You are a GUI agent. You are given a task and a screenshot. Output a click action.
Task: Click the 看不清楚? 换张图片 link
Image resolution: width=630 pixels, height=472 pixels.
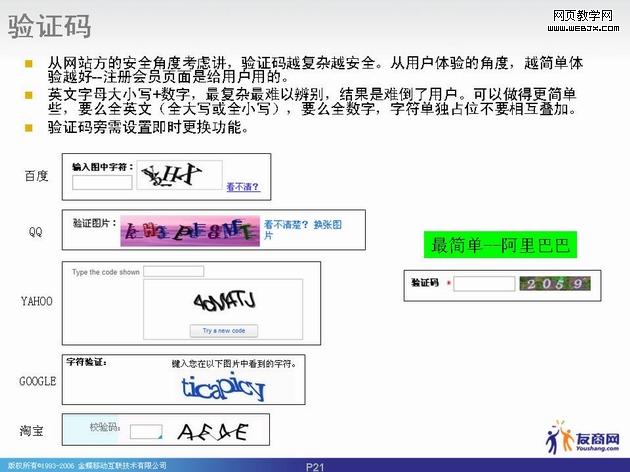pyautogui.click(x=303, y=230)
